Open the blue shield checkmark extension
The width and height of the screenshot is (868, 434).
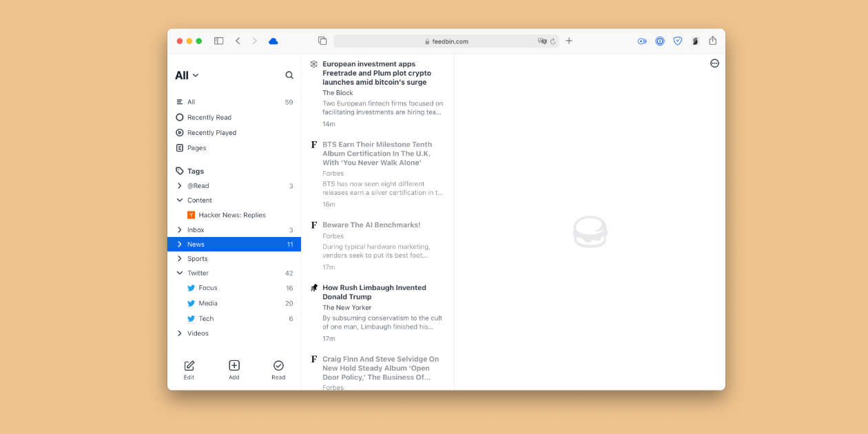[x=678, y=41]
